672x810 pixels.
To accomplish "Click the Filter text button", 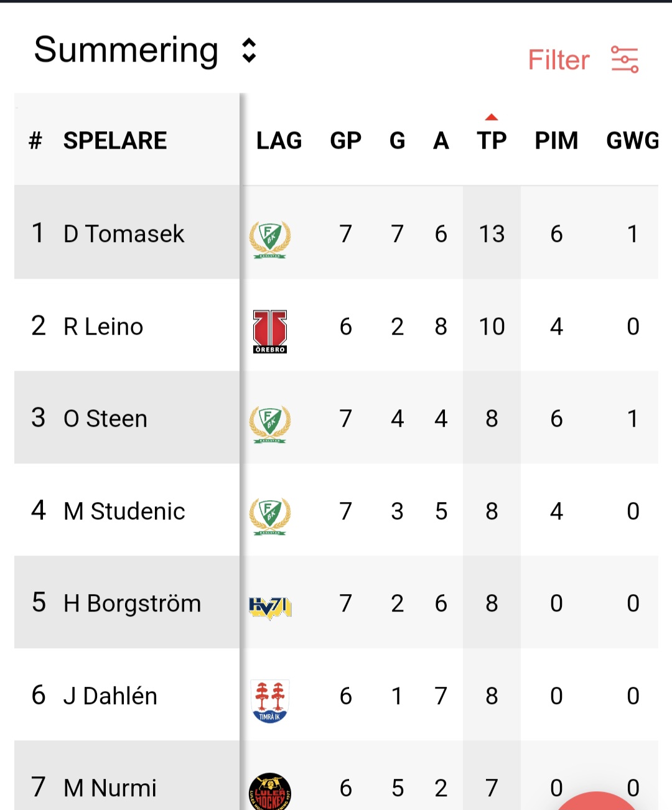I will point(558,60).
